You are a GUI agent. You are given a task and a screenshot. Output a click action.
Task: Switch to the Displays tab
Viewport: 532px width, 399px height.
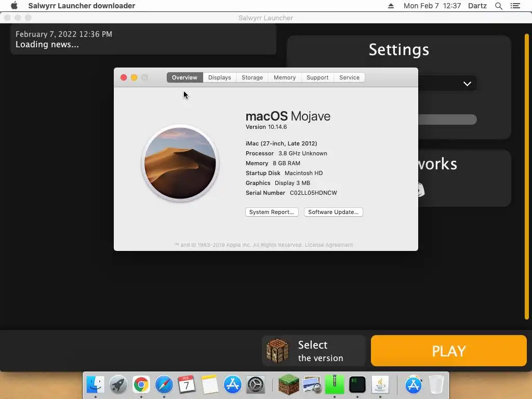(x=220, y=77)
